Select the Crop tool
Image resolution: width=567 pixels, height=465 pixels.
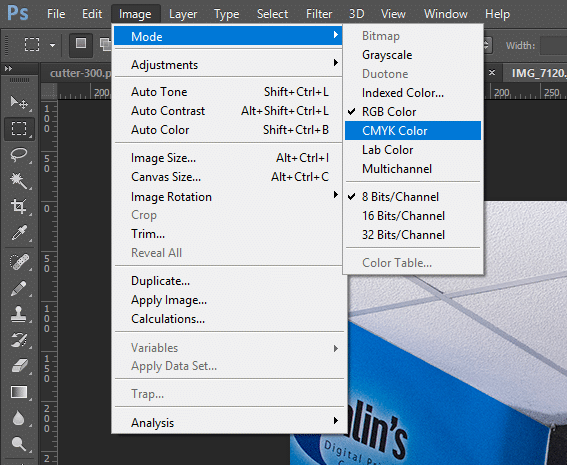pos(19,206)
